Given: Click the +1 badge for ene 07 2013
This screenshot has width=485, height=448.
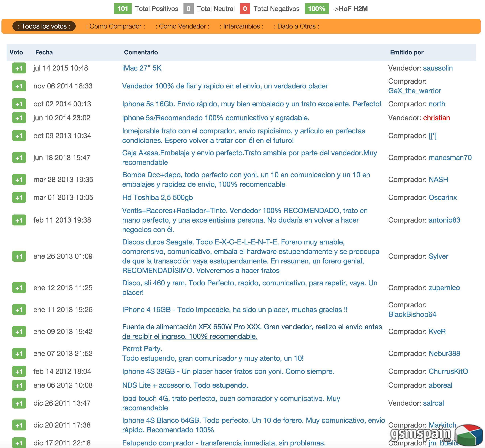Looking at the screenshot, I should point(19,354).
